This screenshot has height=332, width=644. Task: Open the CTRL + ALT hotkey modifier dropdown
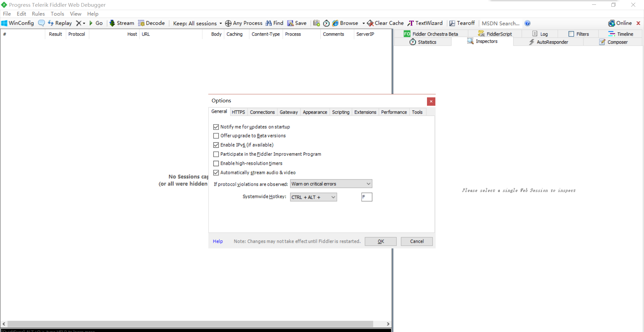pos(333,197)
